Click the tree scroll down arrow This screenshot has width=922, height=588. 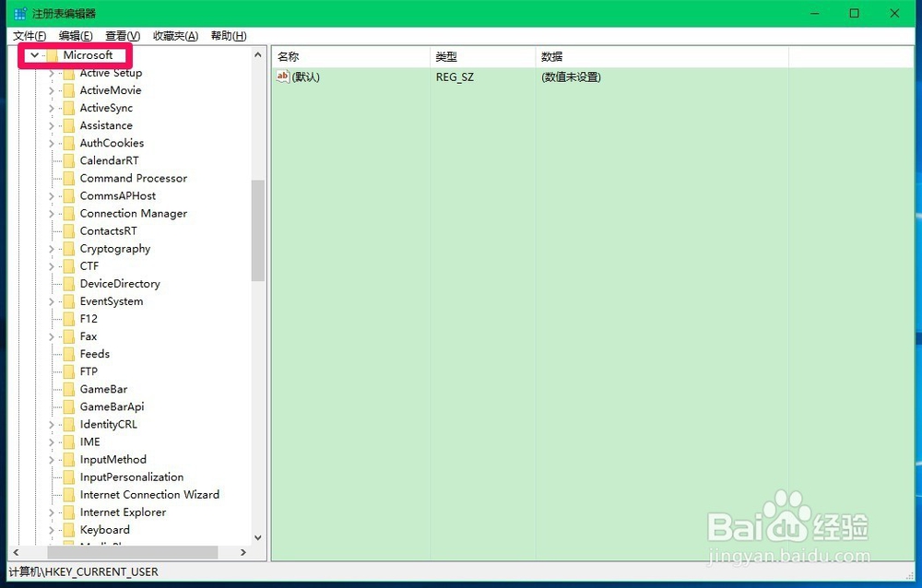[x=257, y=537]
